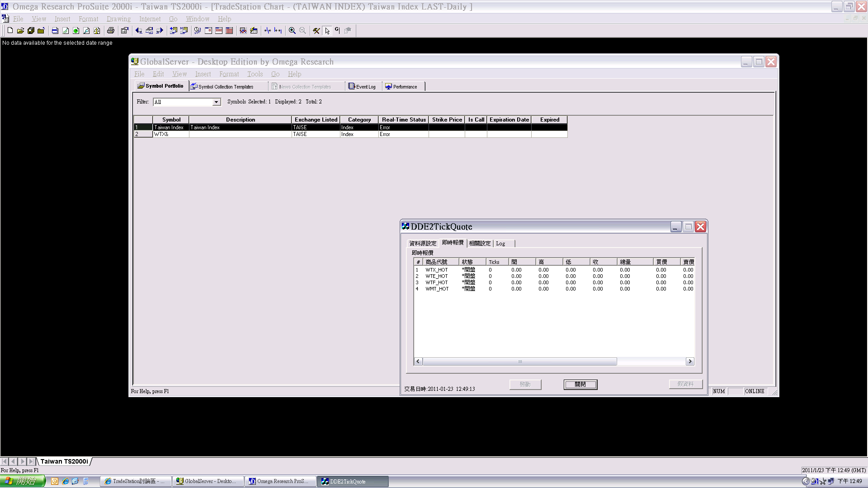Click the previous workspace arrow icon
Image resolution: width=868 pixels, height=488 pixels.
click(139, 31)
